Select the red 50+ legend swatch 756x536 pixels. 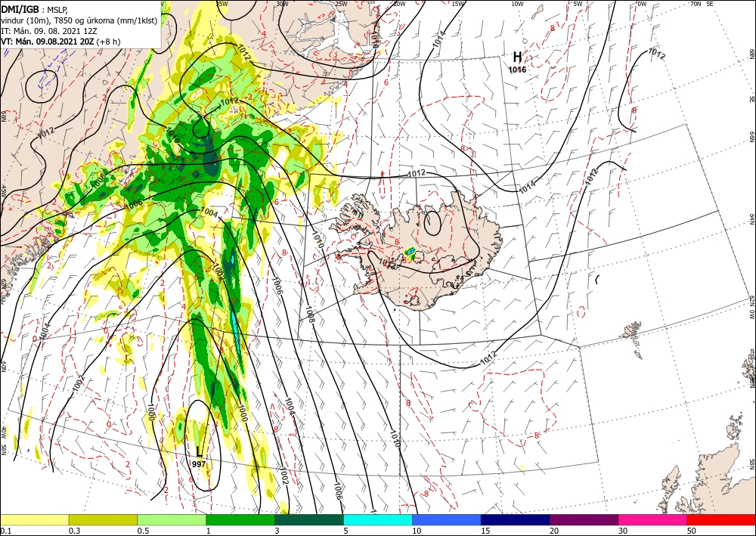tap(721, 519)
